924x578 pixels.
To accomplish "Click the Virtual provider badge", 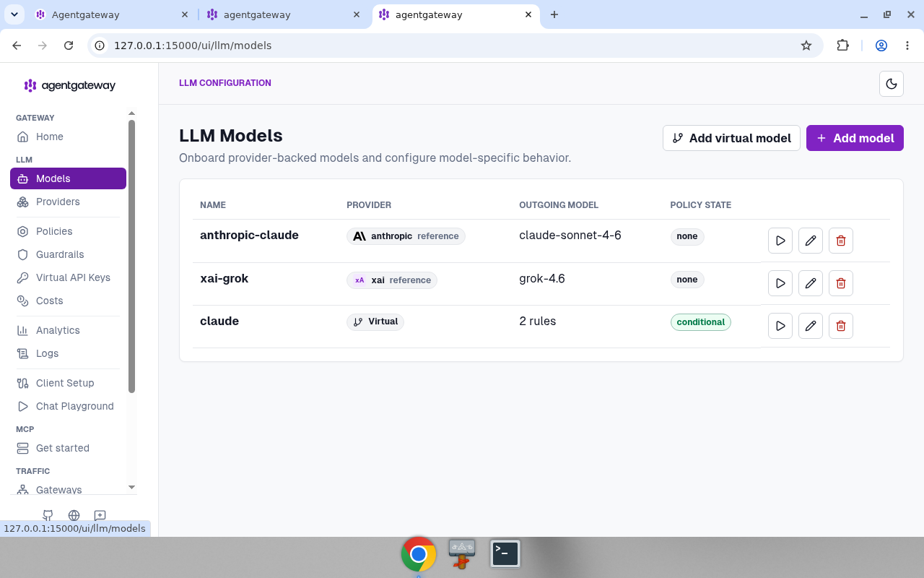I will [375, 322].
